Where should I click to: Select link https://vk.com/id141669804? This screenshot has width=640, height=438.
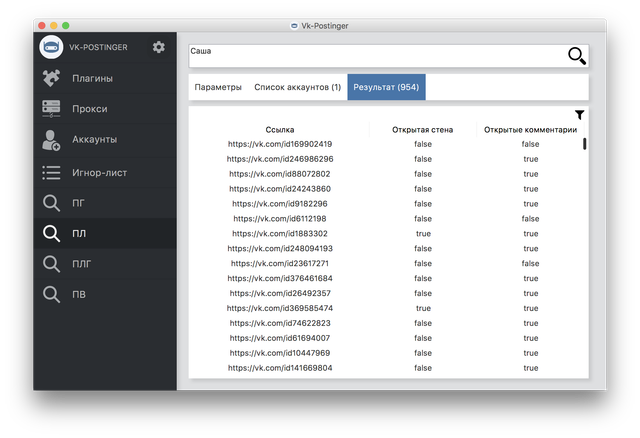point(280,368)
